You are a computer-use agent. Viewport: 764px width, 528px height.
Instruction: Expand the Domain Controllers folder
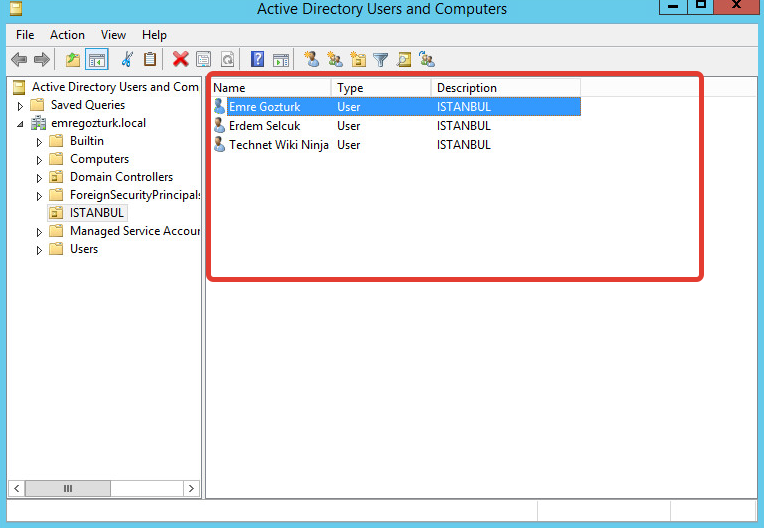[39, 178]
